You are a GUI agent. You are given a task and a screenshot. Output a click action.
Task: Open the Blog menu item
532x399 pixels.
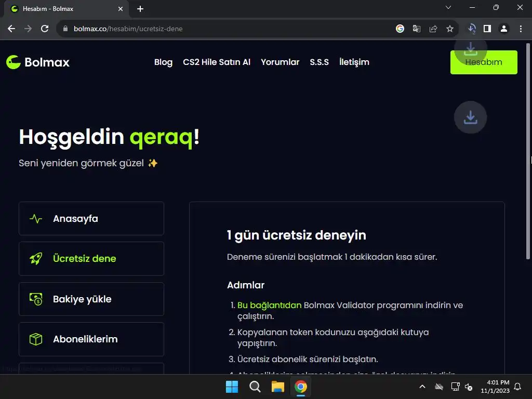point(164,62)
